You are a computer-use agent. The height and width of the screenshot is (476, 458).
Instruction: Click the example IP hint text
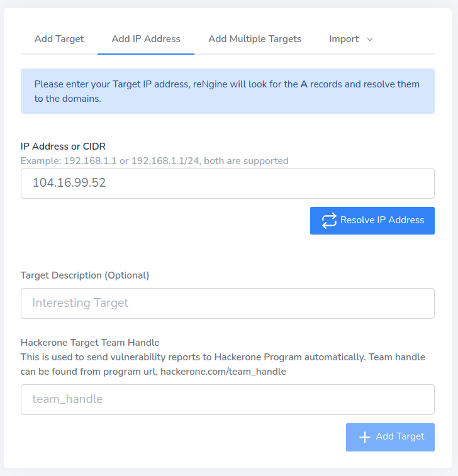154,161
